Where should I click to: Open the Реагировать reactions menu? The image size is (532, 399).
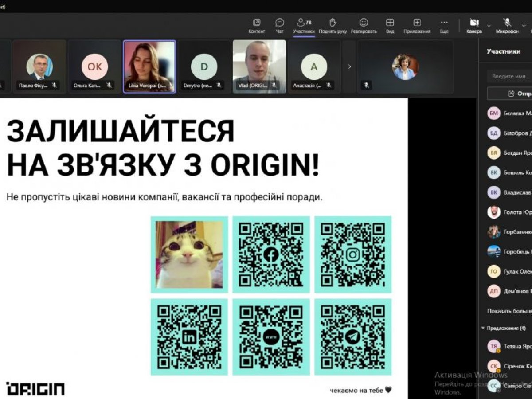tap(364, 26)
